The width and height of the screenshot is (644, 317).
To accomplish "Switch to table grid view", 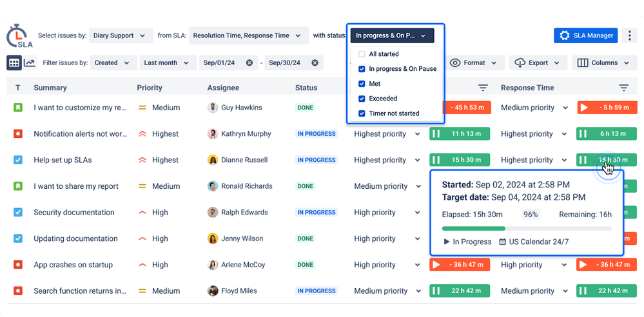I will [x=14, y=63].
